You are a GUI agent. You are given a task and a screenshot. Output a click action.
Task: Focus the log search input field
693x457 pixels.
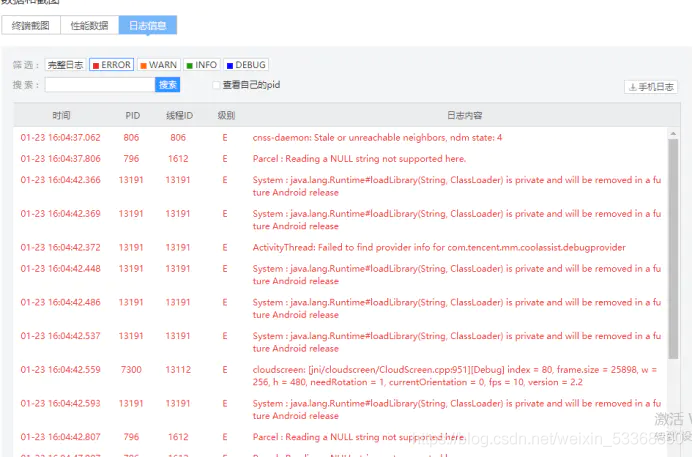(x=100, y=85)
